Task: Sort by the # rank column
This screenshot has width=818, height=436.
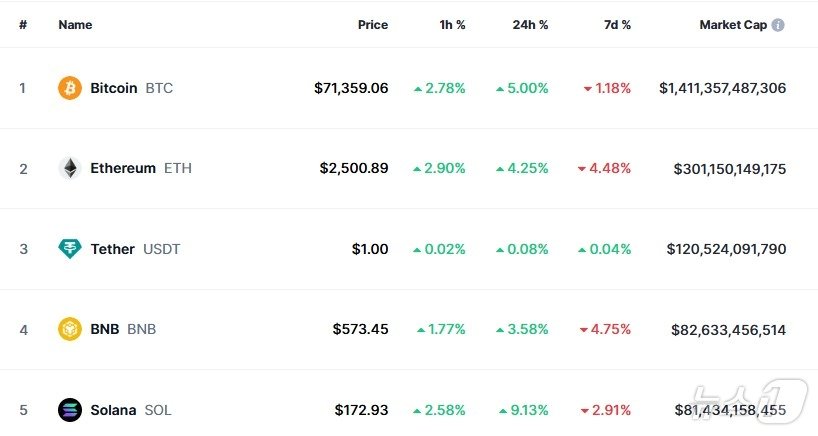Action: (x=23, y=25)
